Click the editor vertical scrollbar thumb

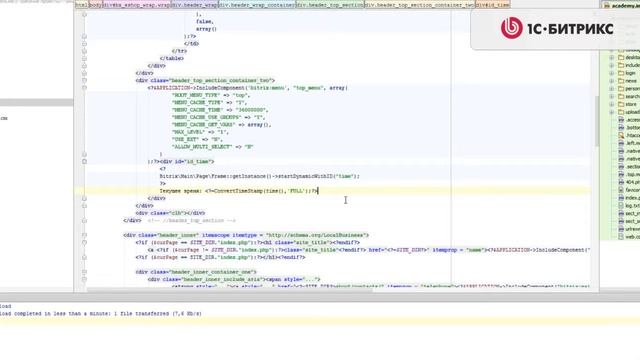click(x=597, y=121)
